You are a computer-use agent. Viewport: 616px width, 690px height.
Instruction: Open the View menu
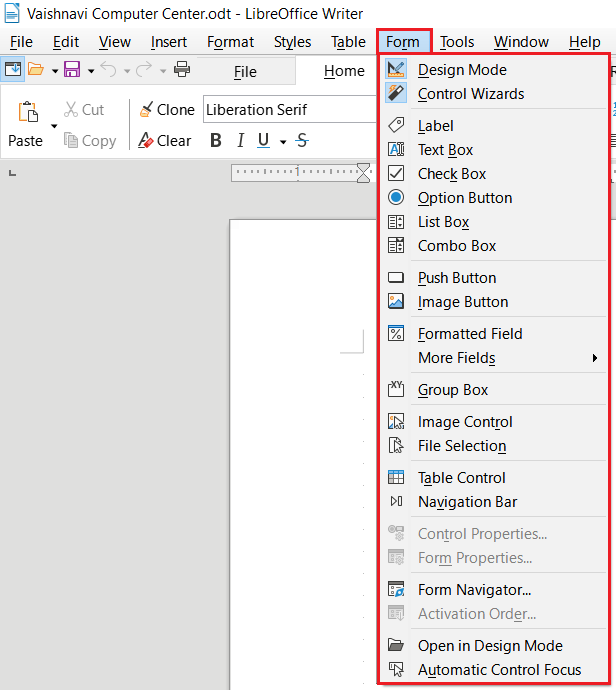(115, 42)
